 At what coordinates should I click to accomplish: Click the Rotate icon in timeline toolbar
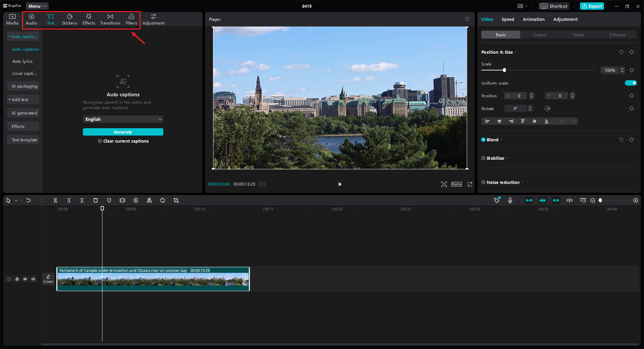pyautogui.click(x=163, y=200)
